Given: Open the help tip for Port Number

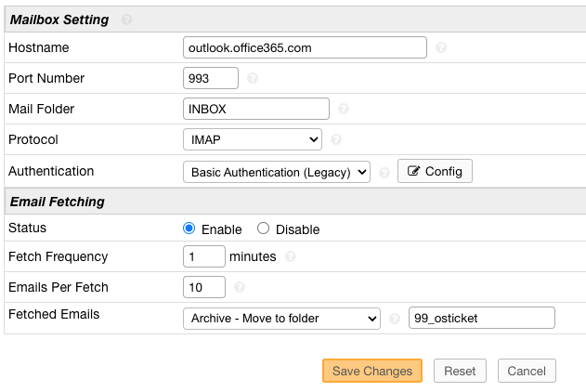Looking at the screenshot, I should (x=253, y=78).
